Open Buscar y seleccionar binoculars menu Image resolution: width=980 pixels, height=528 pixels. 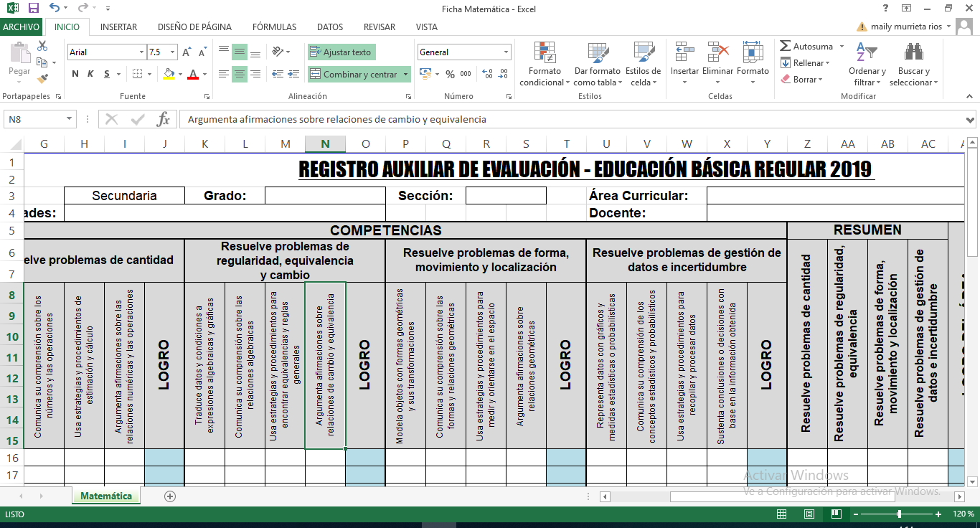[914, 65]
